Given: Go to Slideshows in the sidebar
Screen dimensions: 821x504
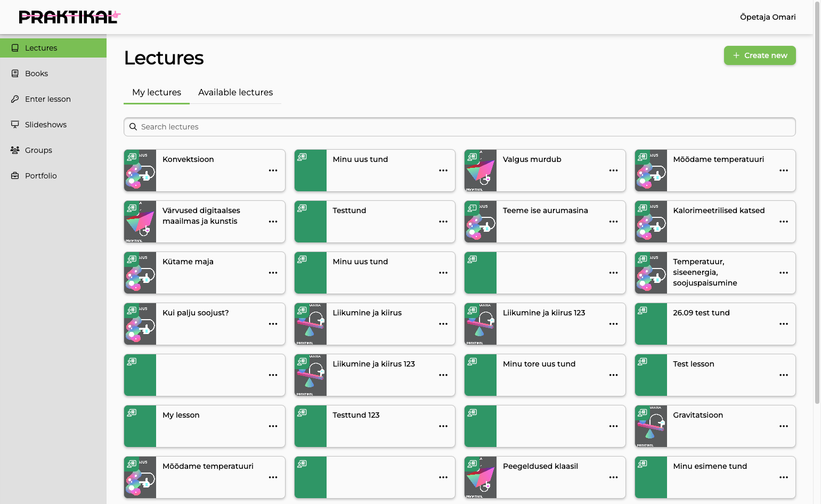Looking at the screenshot, I should (53, 125).
